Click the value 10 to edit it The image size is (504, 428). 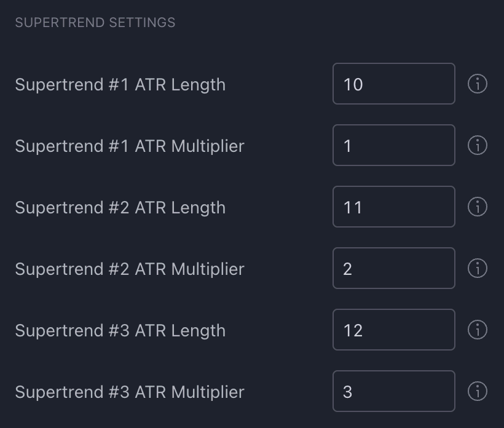click(352, 84)
